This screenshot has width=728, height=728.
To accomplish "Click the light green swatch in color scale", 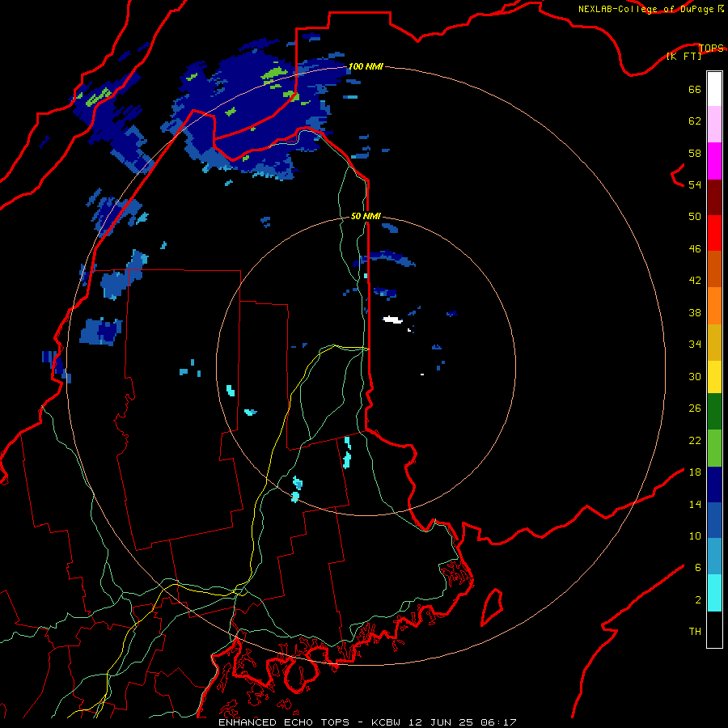I will tap(714, 448).
